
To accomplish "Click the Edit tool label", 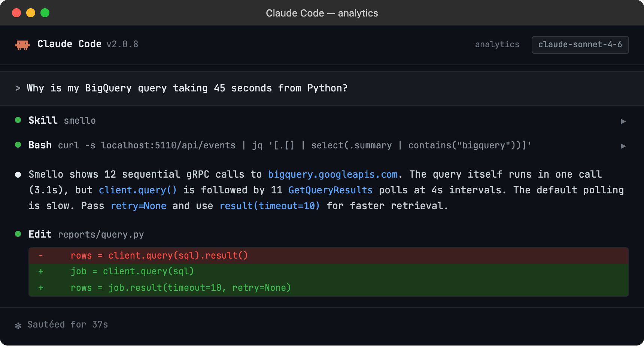I will pos(40,234).
